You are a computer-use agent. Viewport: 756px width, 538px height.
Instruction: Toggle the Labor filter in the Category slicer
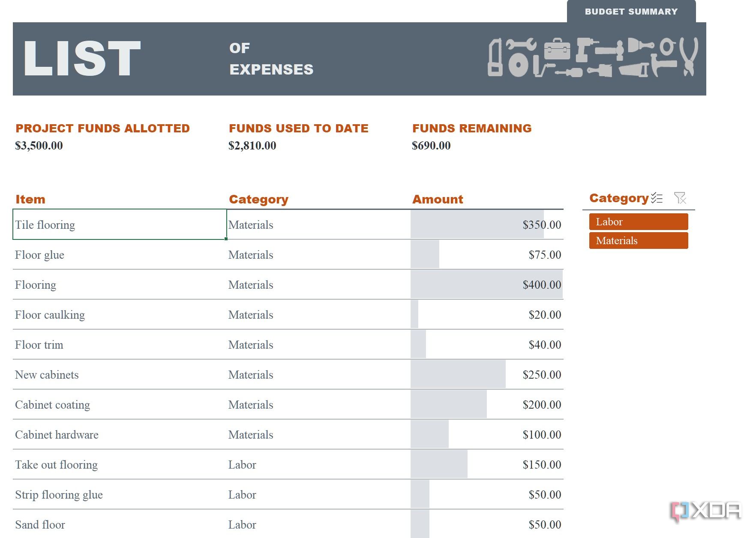coord(638,221)
